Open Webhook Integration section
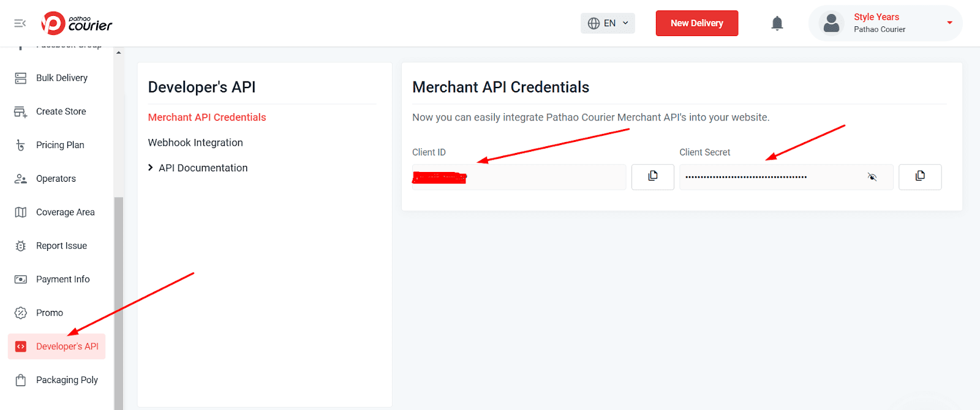This screenshot has height=410, width=980. tap(195, 143)
